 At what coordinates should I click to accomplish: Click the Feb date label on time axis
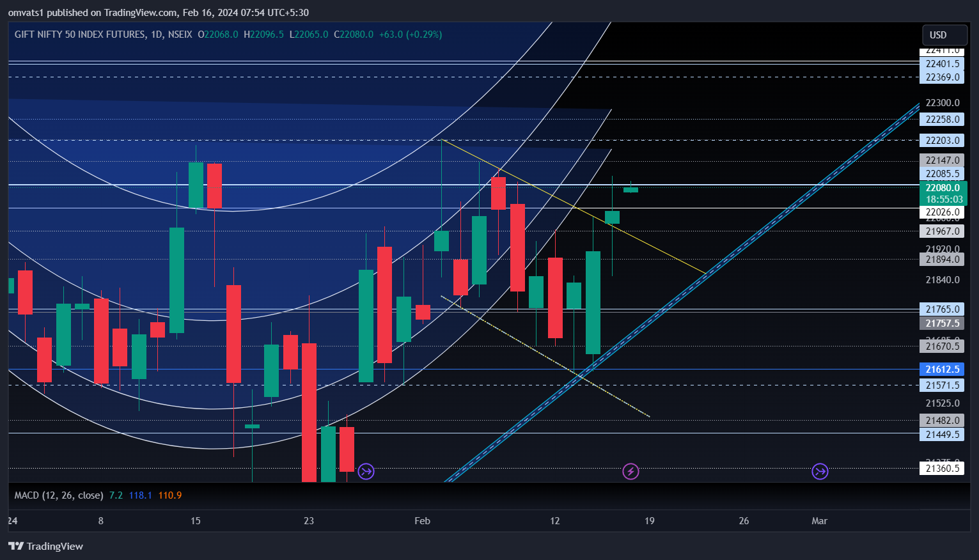pyautogui.click(x=422, y=521)
